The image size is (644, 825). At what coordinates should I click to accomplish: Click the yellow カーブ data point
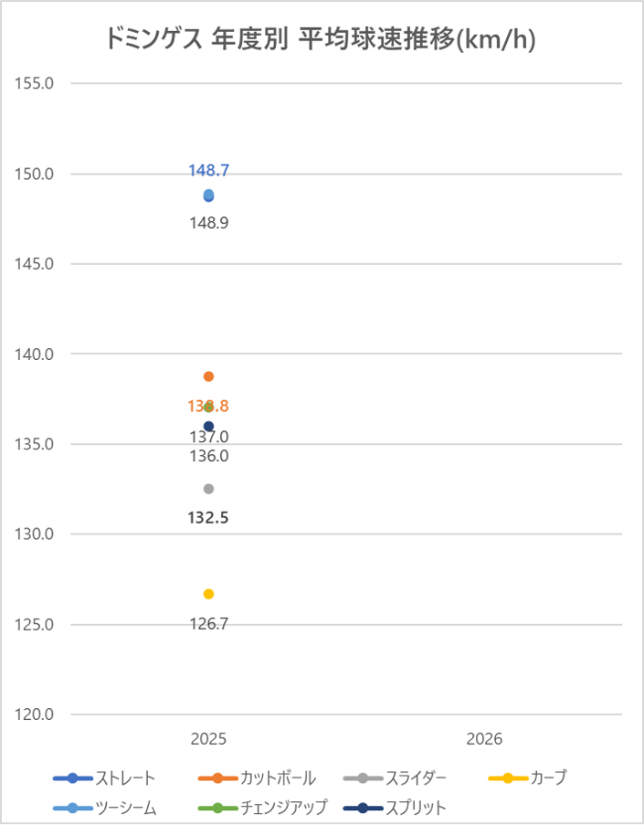pyautogui.click(x=208, y=594)
